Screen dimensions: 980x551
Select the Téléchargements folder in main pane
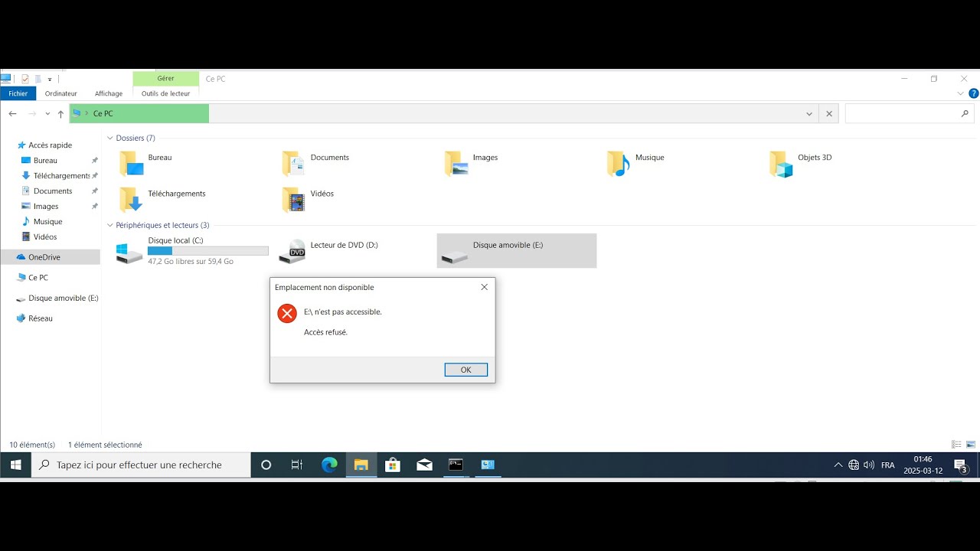(162, 199)
